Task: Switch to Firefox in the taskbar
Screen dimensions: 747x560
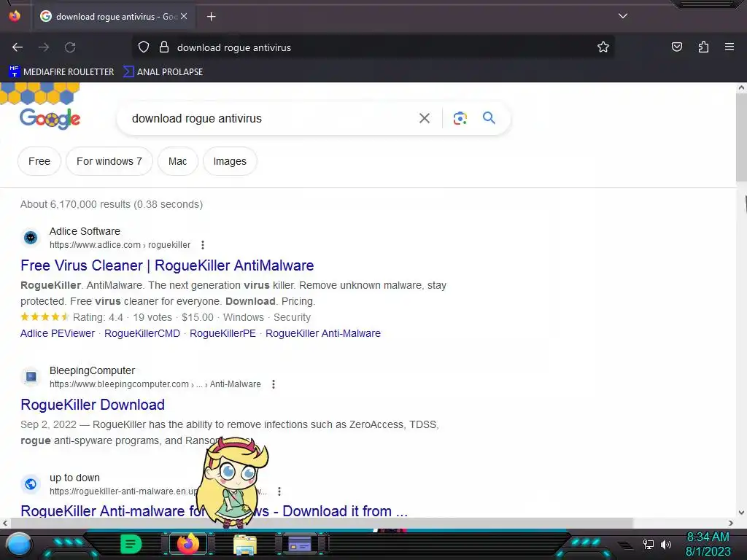Action: point(188,544)
